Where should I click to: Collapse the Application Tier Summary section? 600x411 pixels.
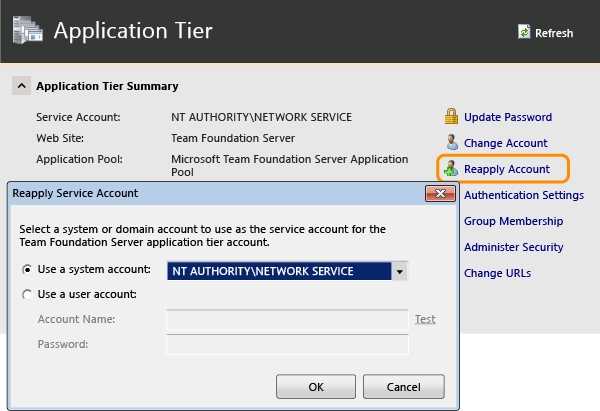pos(21,86)
